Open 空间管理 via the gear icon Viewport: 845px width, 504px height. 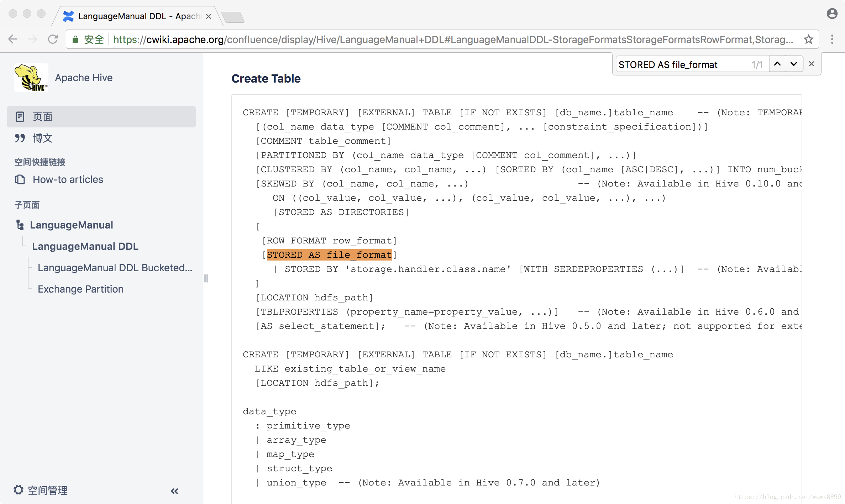click(x=19, y=490)
